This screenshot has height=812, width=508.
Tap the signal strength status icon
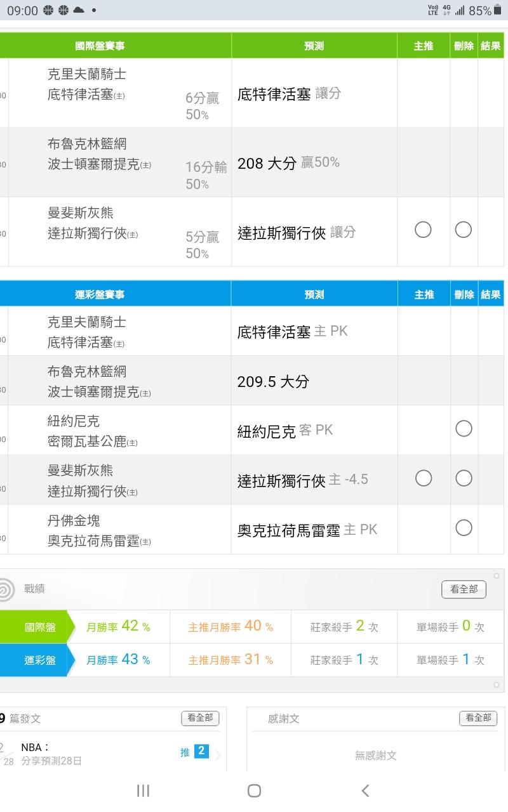459,11
